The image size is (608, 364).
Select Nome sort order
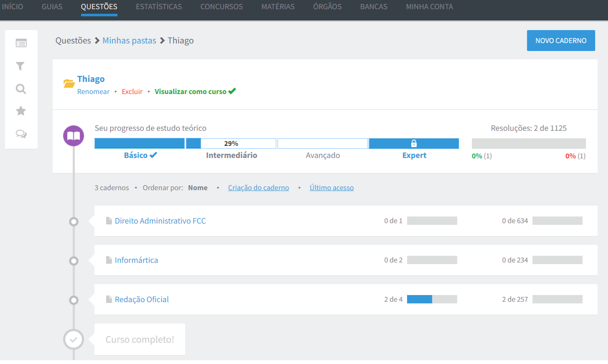tap(198, 188)
